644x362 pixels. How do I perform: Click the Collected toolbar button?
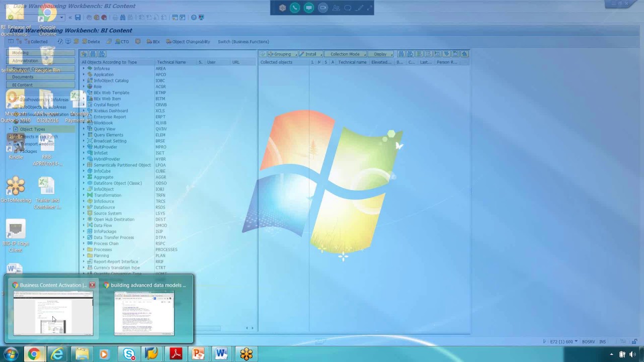pyautogui.click(x=35, y=42)
